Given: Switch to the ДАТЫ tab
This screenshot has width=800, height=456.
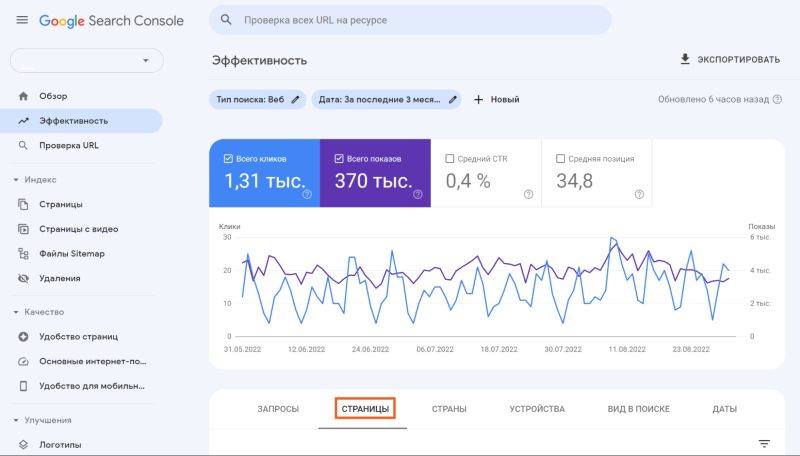Looking at the screenshot, I should click(724, 409).
